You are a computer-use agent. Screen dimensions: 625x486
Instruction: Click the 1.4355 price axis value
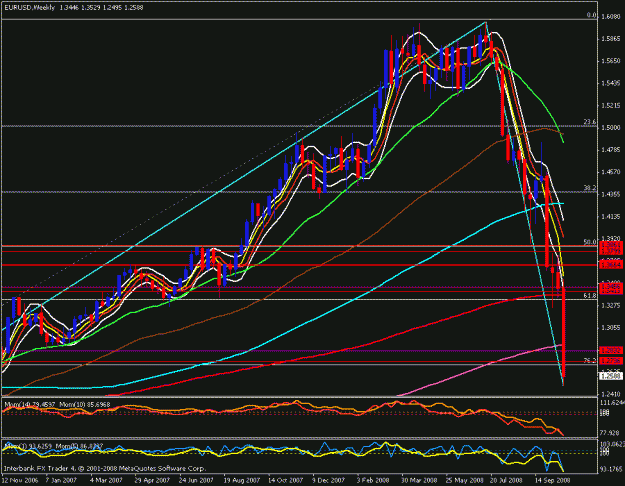(611, 195)
